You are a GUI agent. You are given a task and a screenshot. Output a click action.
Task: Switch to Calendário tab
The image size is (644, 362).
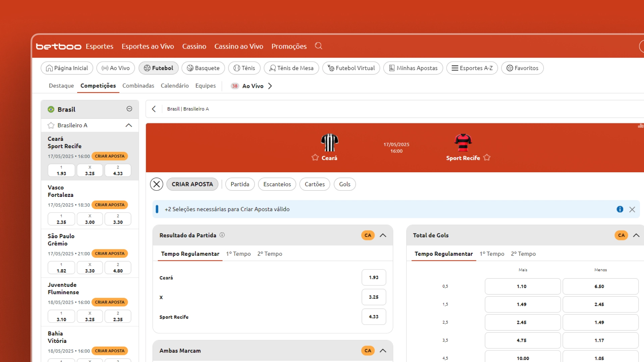point(175,86)
